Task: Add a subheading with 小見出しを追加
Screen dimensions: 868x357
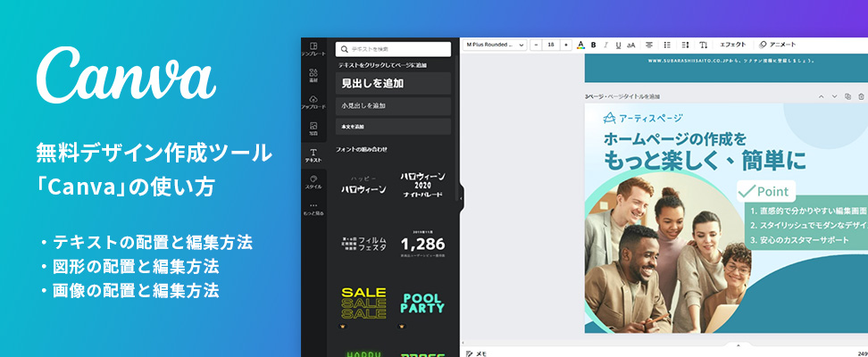Action: tap(393, 105)
